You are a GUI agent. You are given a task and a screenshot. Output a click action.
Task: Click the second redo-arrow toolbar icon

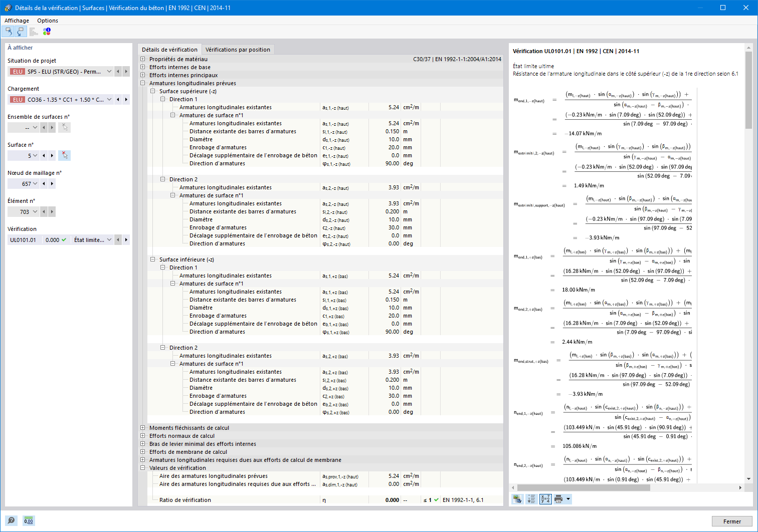[x=20, y=32]
